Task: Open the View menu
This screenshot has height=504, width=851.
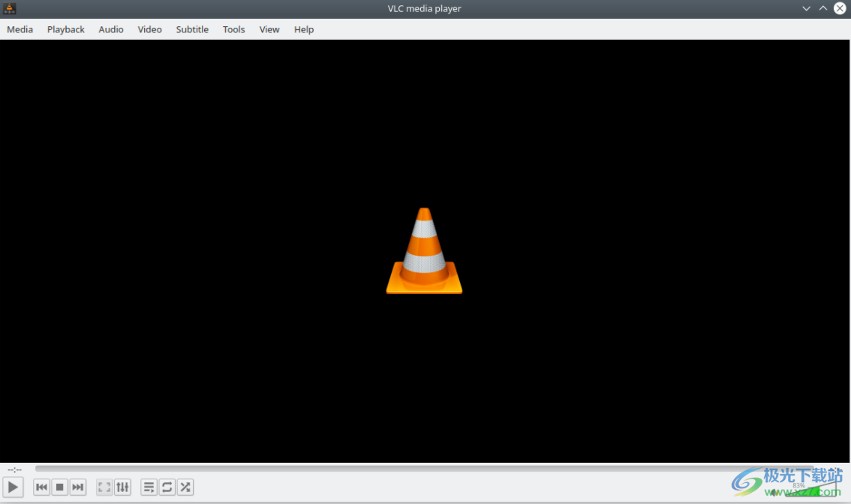Action: pos(269,29)
